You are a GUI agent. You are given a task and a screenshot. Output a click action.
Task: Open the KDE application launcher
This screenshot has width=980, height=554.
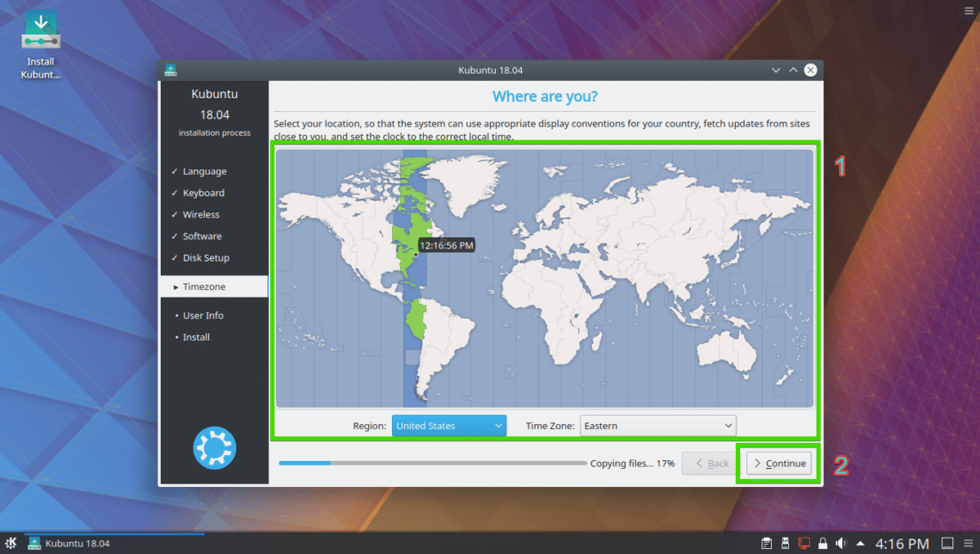point(10,543)
